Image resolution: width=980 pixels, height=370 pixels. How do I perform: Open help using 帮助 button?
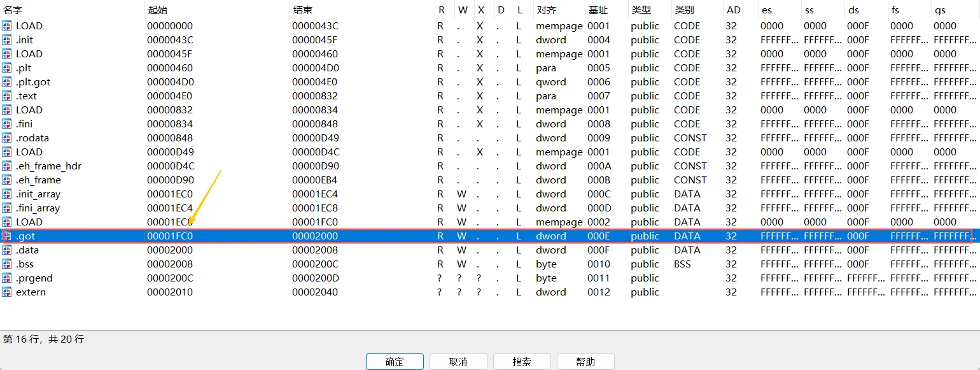click(585, 361)
